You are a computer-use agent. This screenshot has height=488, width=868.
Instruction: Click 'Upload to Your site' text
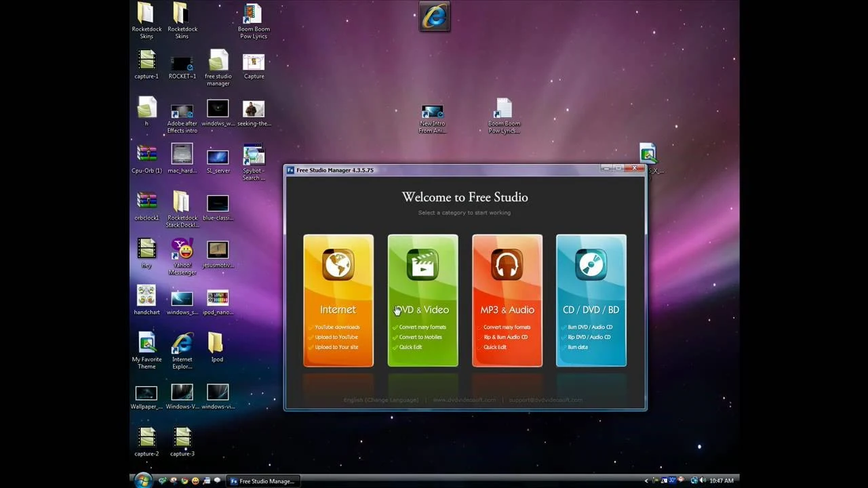[x=336, y=347]
